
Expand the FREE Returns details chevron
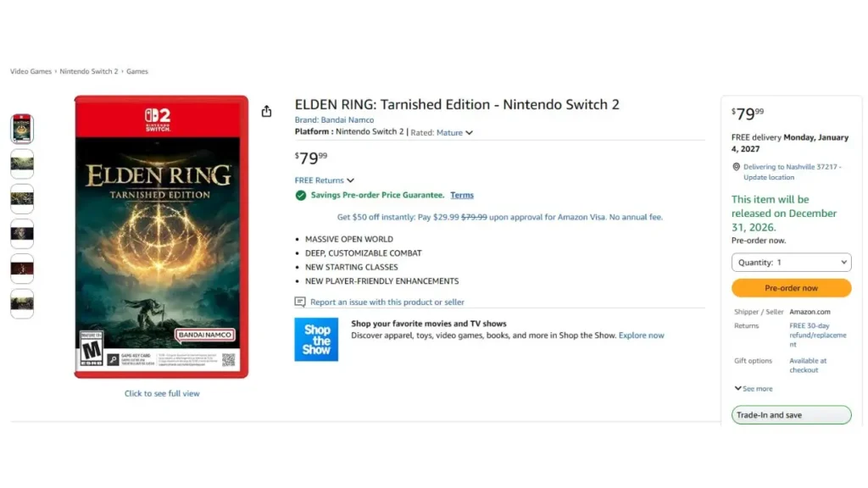[349, 180]
